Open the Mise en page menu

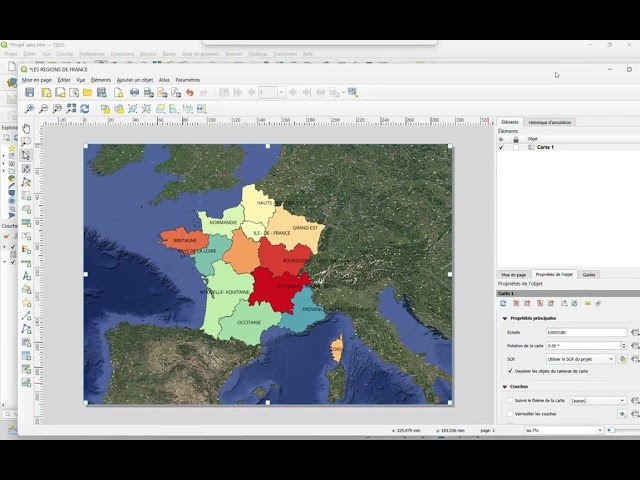click(x=37, y=80)
